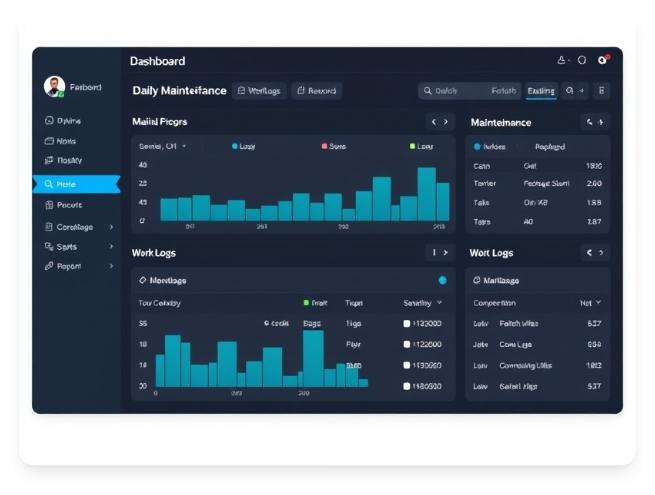Viewport: 655px width, 495px height.
Task: Click the Record button in the header row
Action: pos(317,91)
